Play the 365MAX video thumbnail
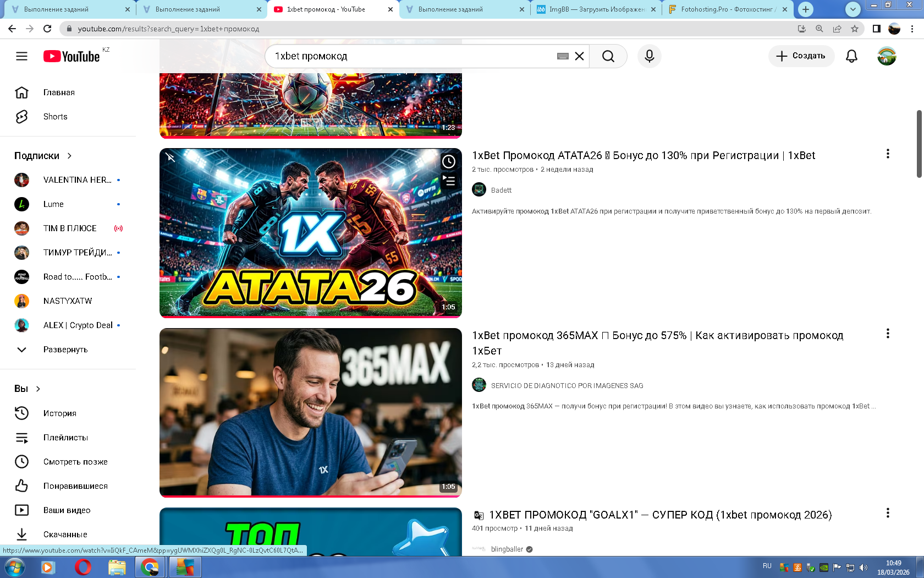The width and height of the screenshot is (924, 578). 311,413
